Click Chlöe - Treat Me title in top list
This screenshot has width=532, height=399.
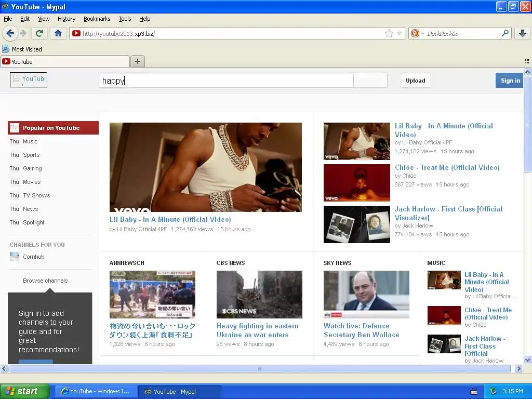[447, 167]
